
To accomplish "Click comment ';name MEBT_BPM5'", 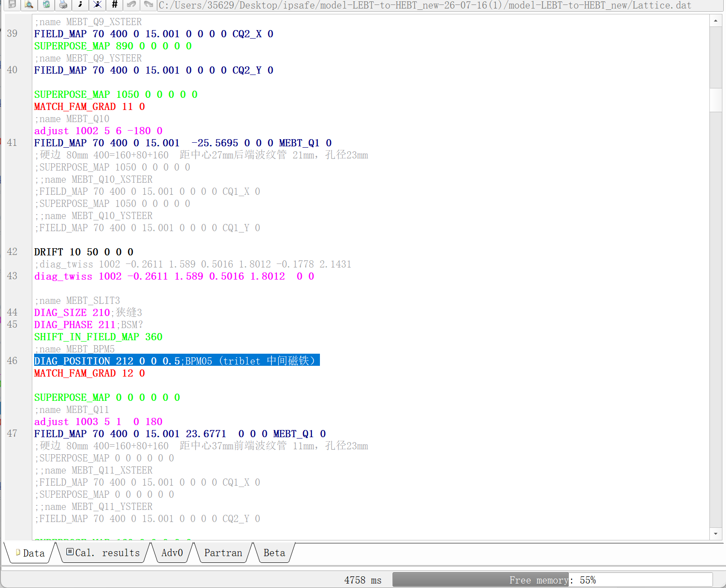I will pyautogui.click(x=74, y=349).
